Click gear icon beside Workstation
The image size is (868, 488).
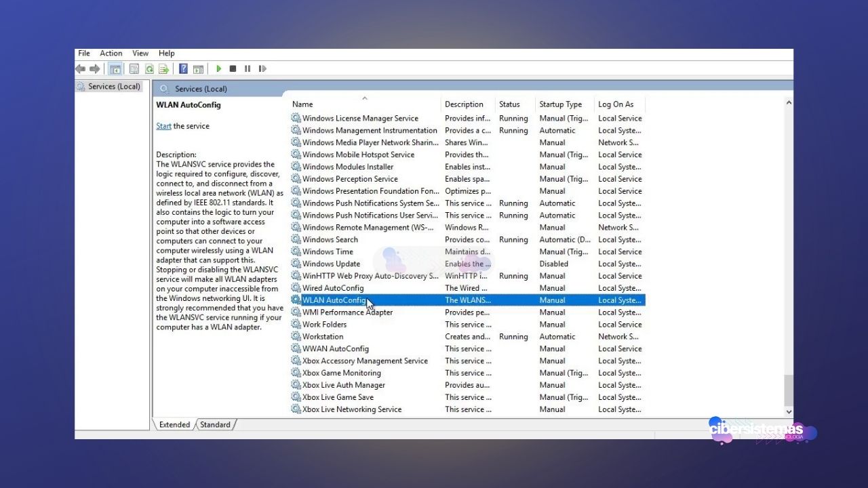296,336
